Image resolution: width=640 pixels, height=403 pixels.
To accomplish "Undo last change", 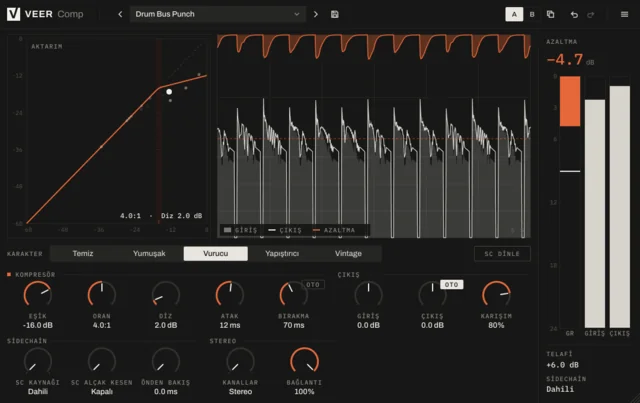I will click(x=574, y=15).
